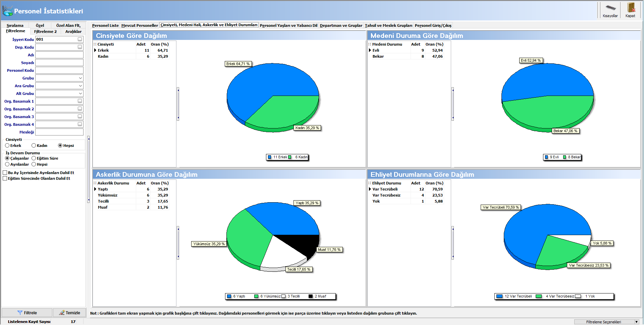Expand the Ara Grubu dropdown
Screen dimensions: 644x325
click(80, 86)
